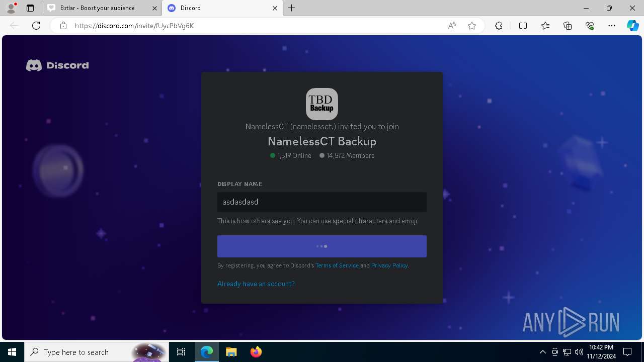Open the Windows Start menu
644x362 pixels.
(12, 352)
